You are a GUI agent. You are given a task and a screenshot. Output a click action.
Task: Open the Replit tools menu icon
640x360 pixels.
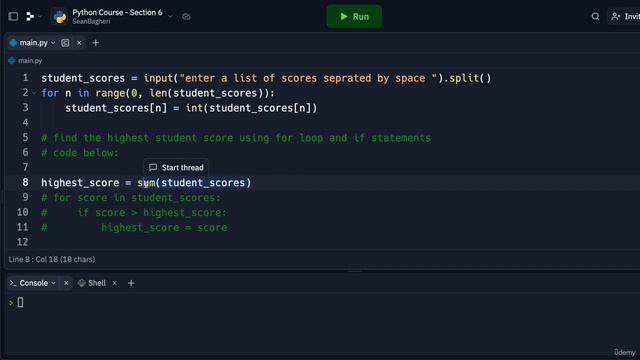(30, 16)
